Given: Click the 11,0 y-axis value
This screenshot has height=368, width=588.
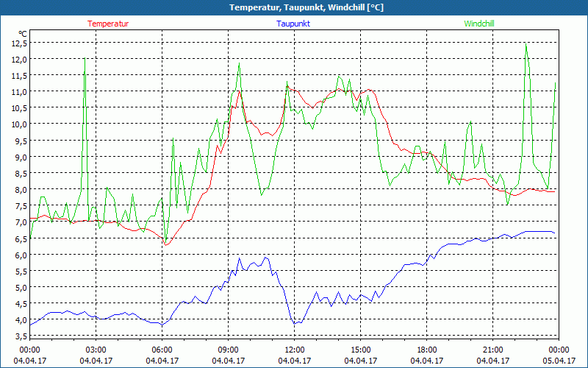Looking at the screenshot, I should [x=20, y=91].
